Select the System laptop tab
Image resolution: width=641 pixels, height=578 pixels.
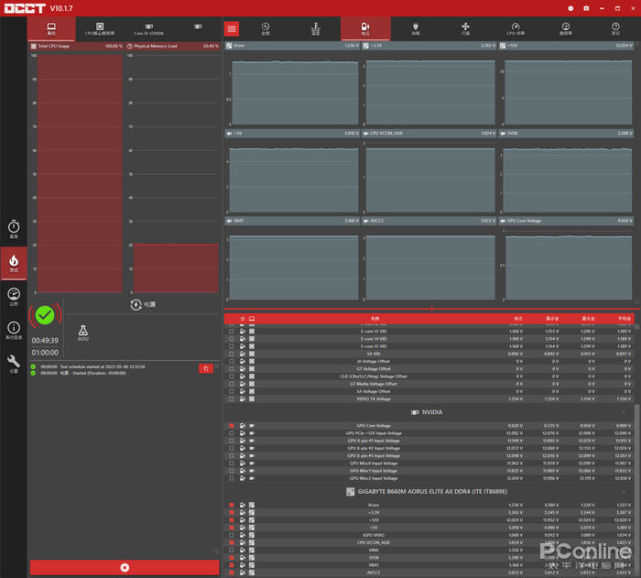[x=52, y=29]
